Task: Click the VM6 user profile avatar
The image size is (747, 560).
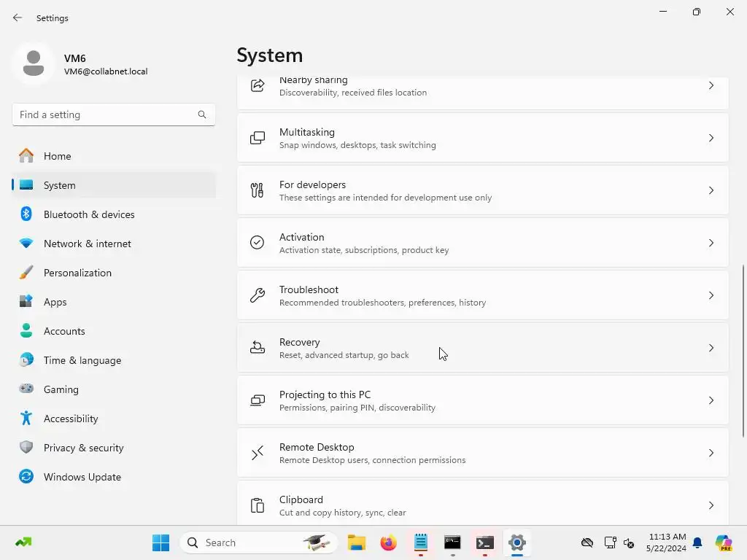Action: coord(34,63)
